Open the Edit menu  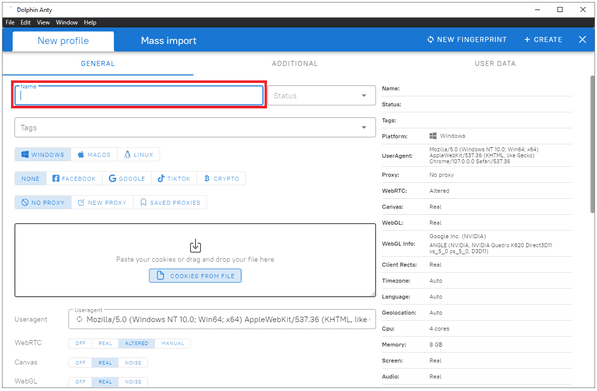click(26, 22)
